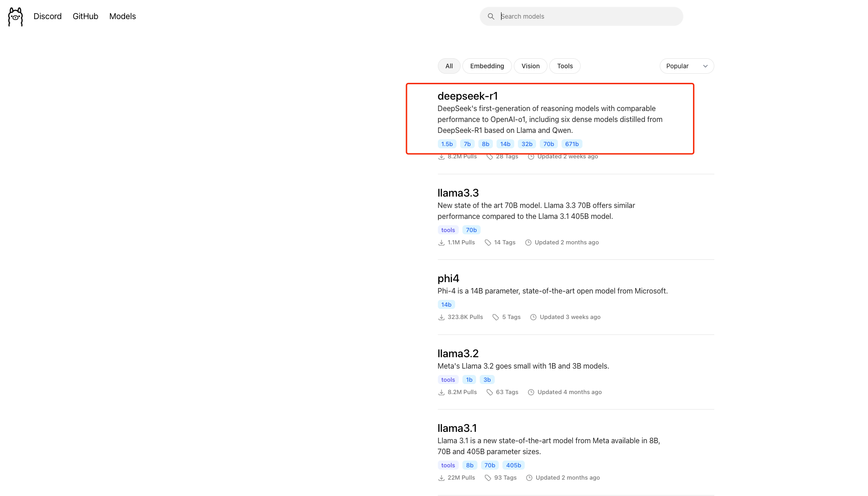The image size is (868, 496).
Task: Click the 8b tag under llama3.1
Action: [470, 466]
